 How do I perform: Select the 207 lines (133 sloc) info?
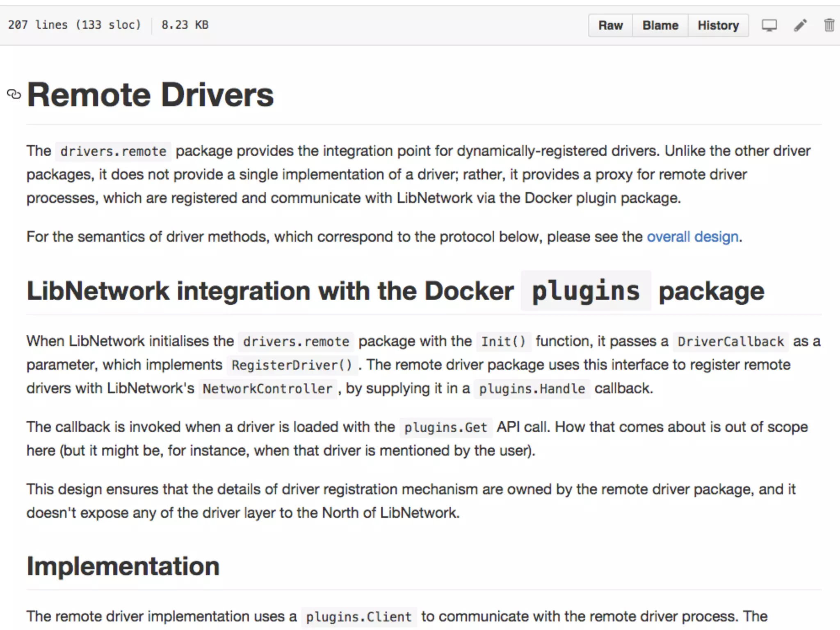[x=74, y=25]
